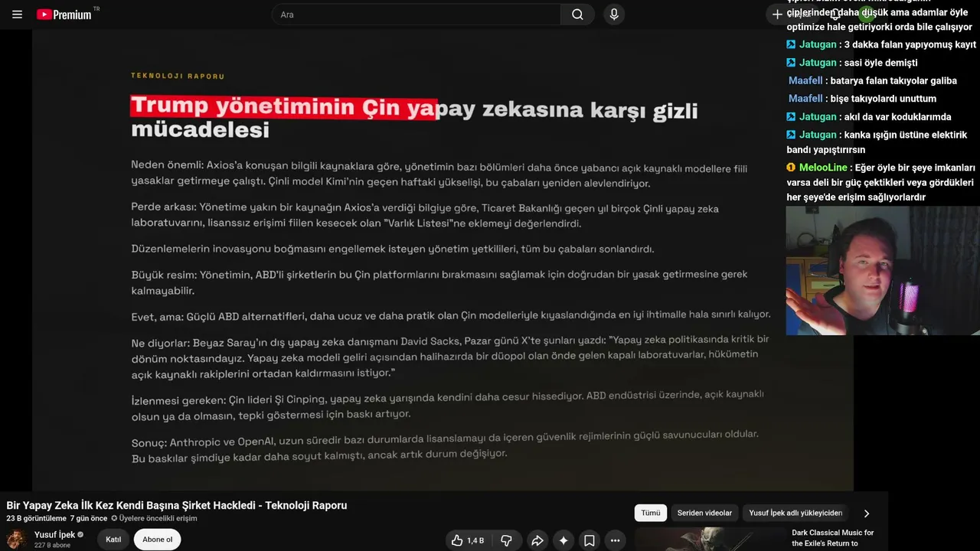Like the video (1,4 B thumbs up)

pos(468,540)
